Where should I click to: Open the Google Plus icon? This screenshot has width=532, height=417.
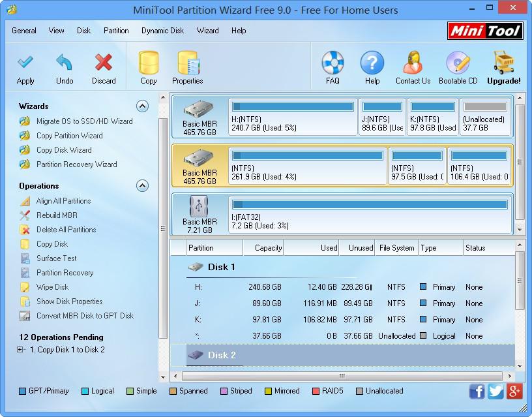coord(514,391)
